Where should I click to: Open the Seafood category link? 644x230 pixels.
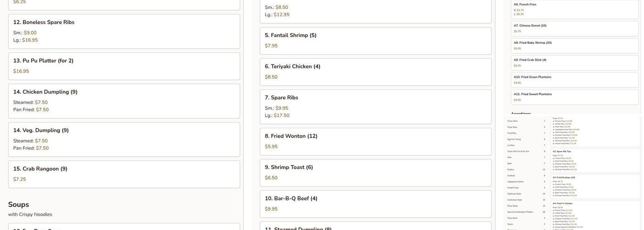tap(512, 175)
